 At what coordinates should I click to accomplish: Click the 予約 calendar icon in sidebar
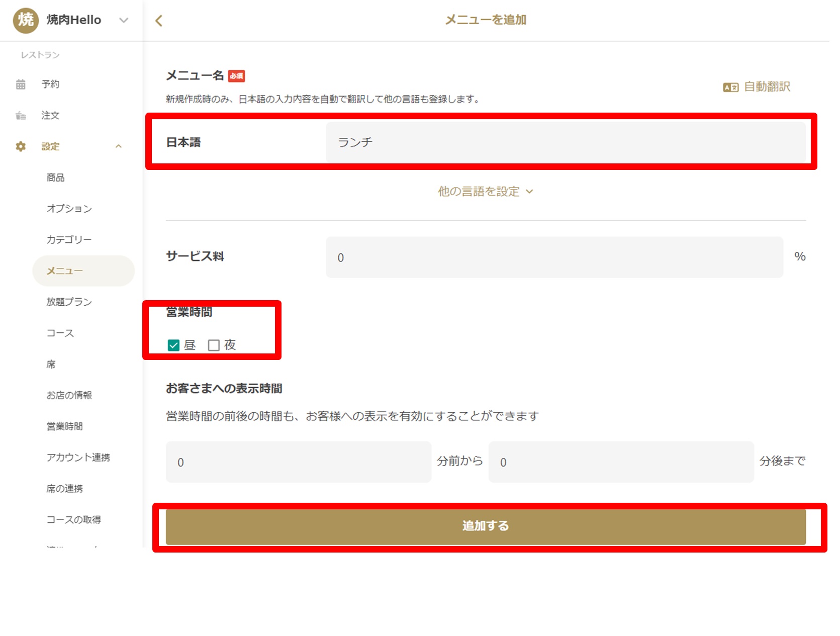21,84
